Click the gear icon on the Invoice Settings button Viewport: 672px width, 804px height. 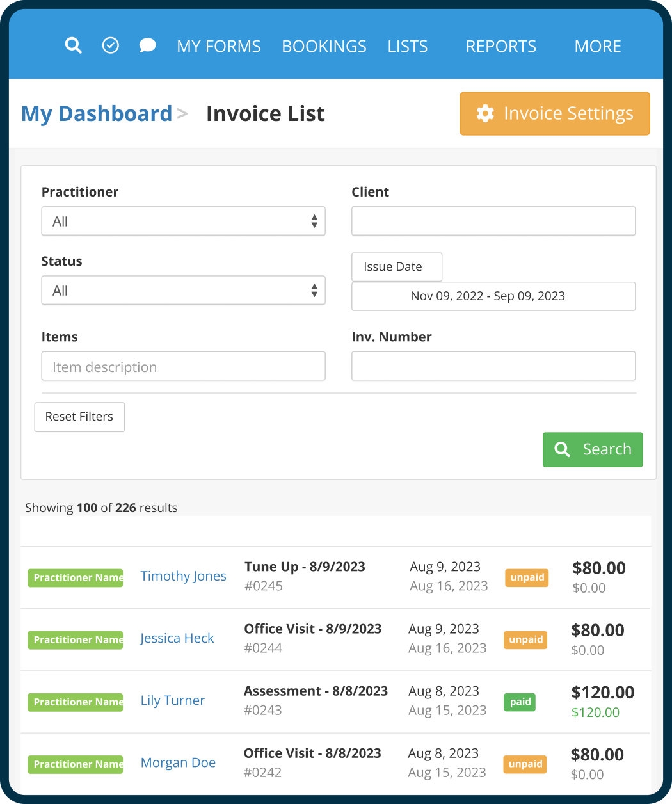click(x=485, y=113)
